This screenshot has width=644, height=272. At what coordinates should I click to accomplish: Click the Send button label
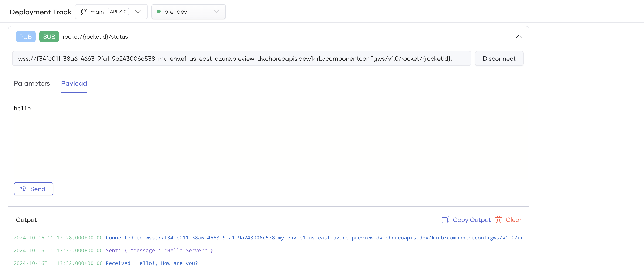click(x=38, y=189)
